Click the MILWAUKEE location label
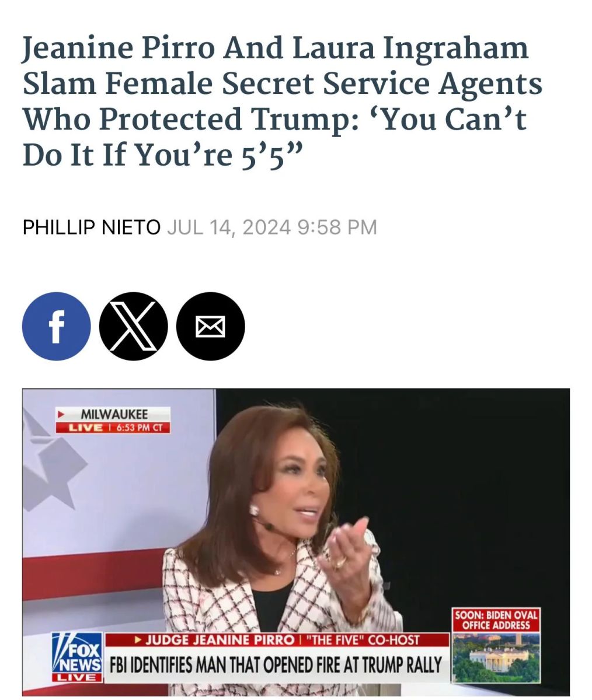592x700 pixels. coord(114,414)
